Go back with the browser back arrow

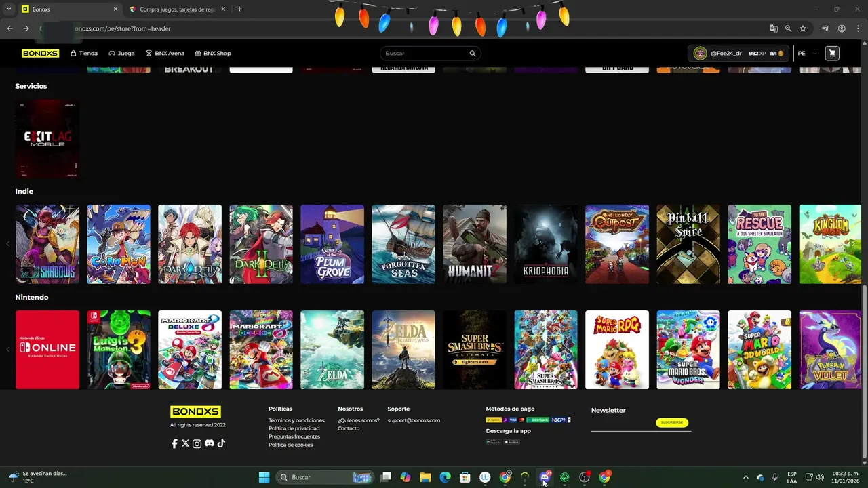[x=9, y=28]
